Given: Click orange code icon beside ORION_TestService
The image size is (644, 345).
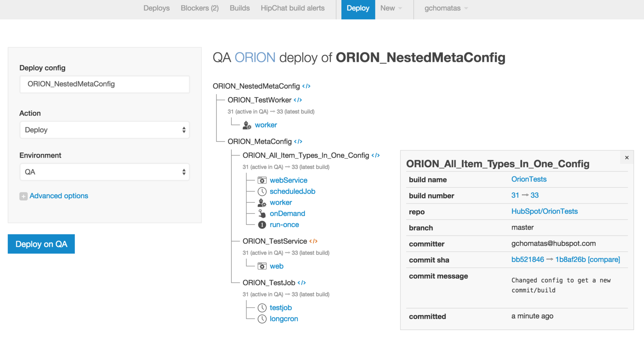Looking at the screenshot, I should pyautogui.click(x=314, y=241).
